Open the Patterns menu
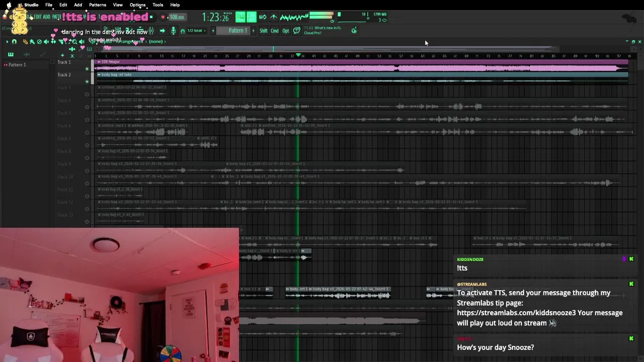Screen dimensions: 644x362 click(98, 5)
